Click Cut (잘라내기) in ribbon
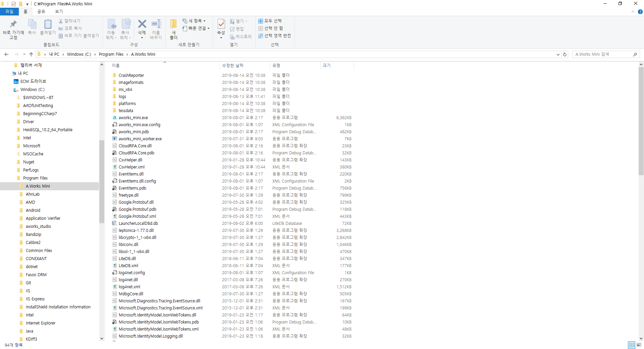The height and width of the screenshot is (349, 644). click(70, 21)
